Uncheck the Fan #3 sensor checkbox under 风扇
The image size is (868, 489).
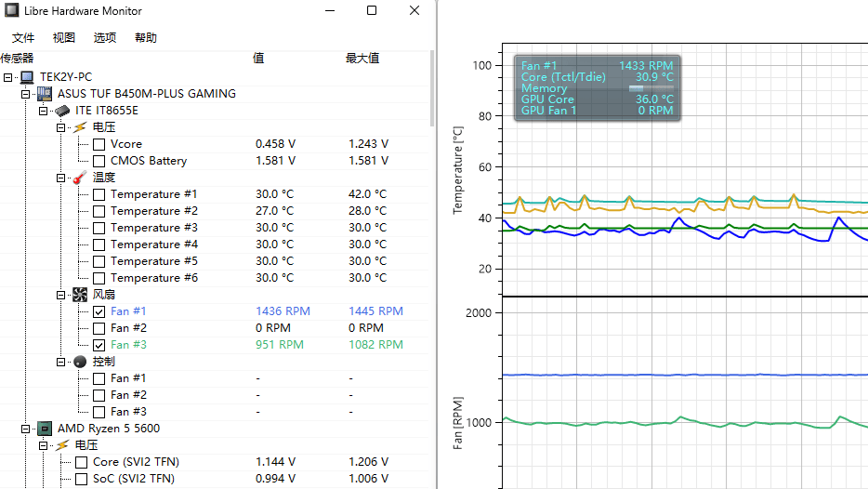(x=99, y=345)
